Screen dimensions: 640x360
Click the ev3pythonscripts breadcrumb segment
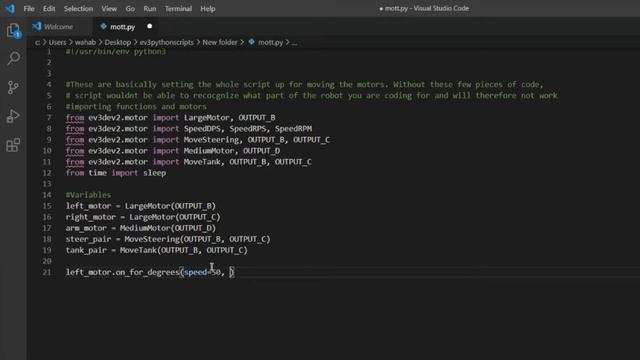(x=167, y=42)
